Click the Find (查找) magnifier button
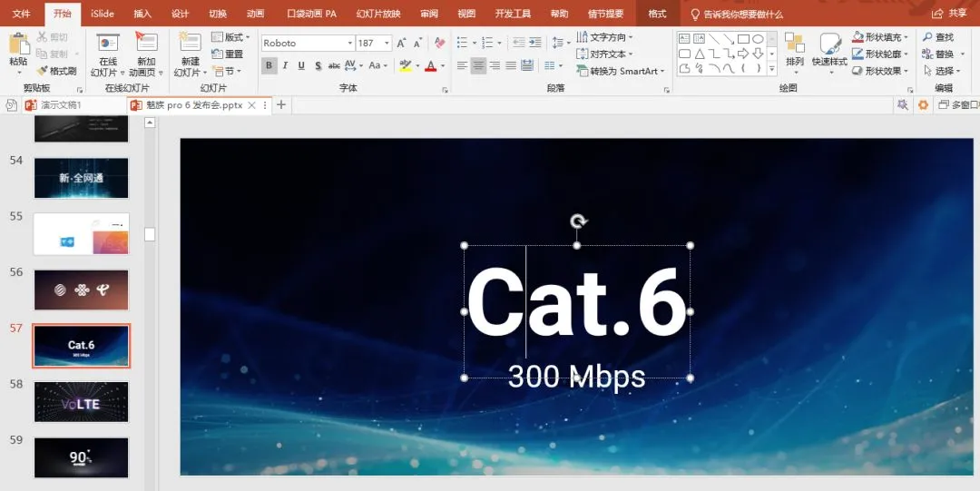This screenshot has width=980, height=491. click(938, 37)
